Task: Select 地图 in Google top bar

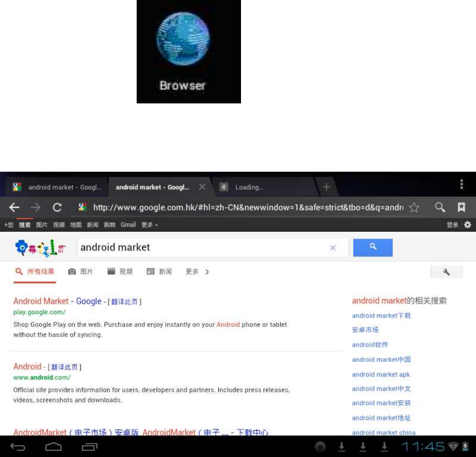Action: click(76, 225)
